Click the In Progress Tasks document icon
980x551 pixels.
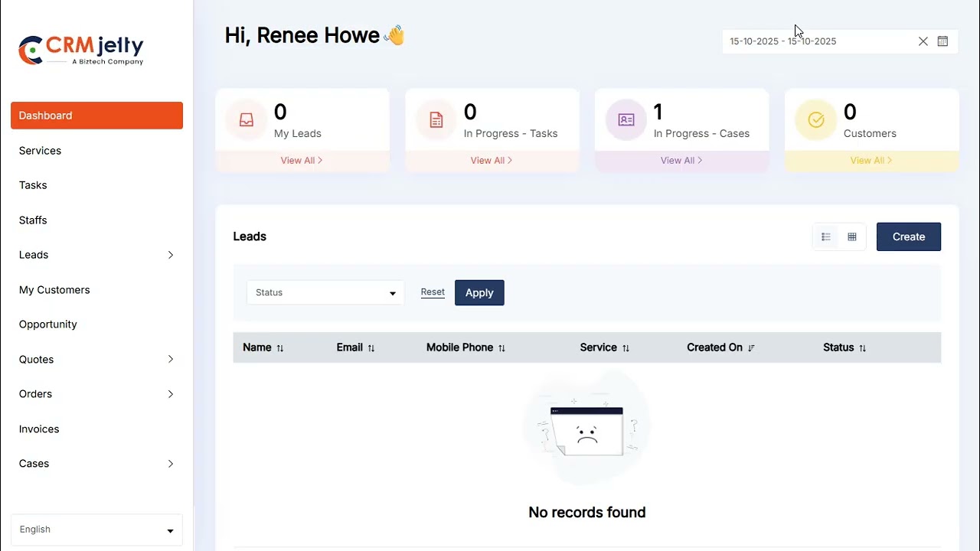coord(436,120)
